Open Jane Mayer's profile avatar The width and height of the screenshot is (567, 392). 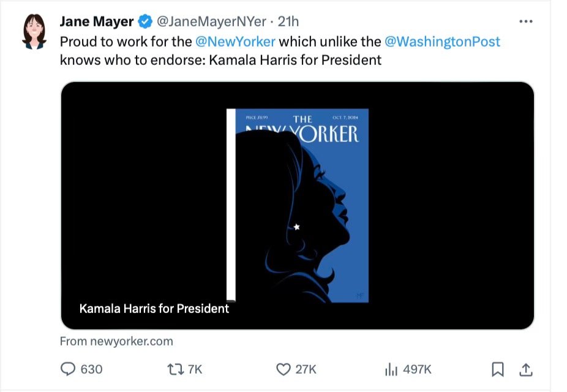[x=34, y=32]
